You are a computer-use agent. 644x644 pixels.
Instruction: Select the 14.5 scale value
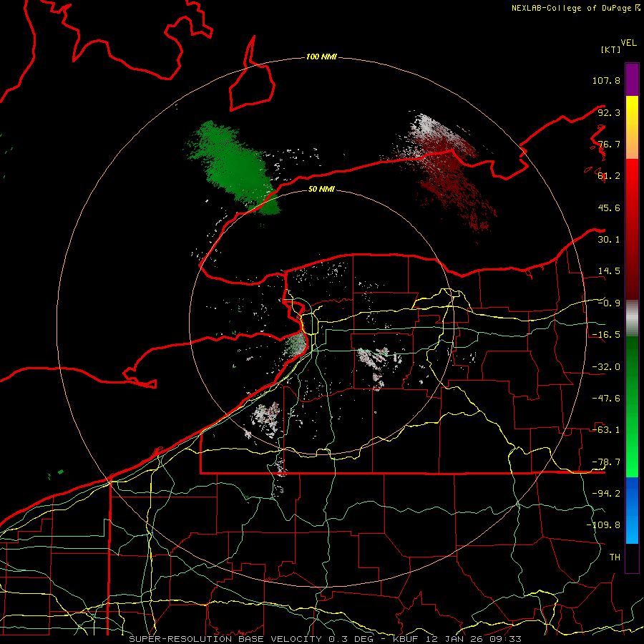(609, 271)
